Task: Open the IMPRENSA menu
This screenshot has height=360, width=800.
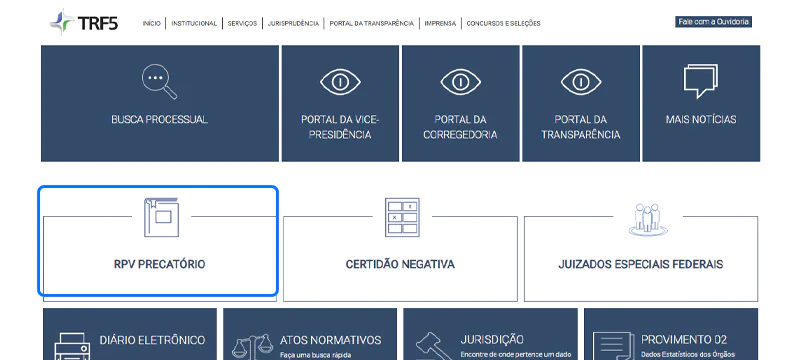Action: (440, 23)
